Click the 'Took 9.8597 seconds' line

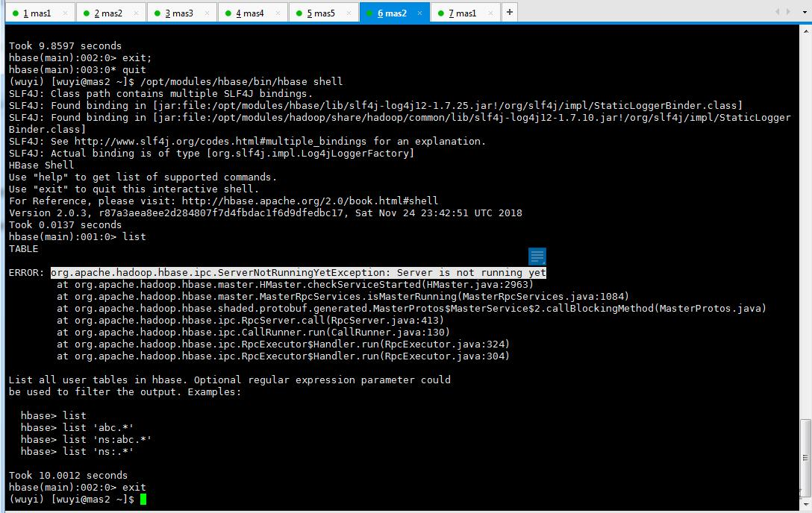(65, 46)
